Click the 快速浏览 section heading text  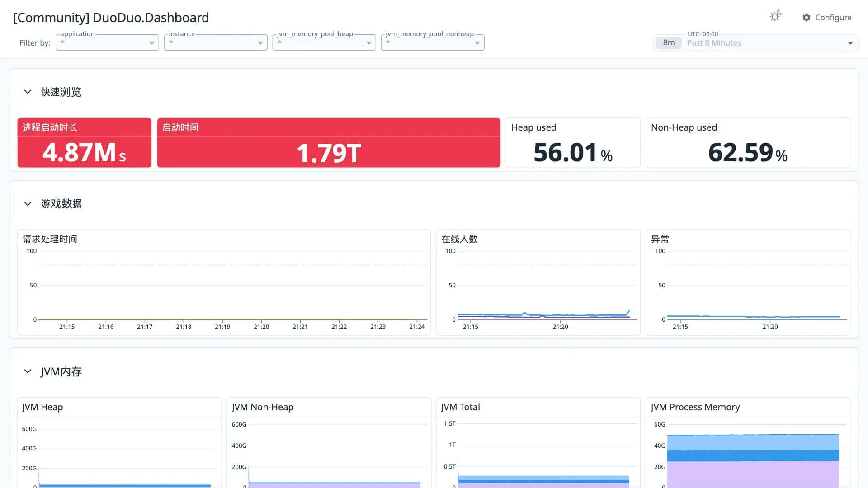pos(61,92)
